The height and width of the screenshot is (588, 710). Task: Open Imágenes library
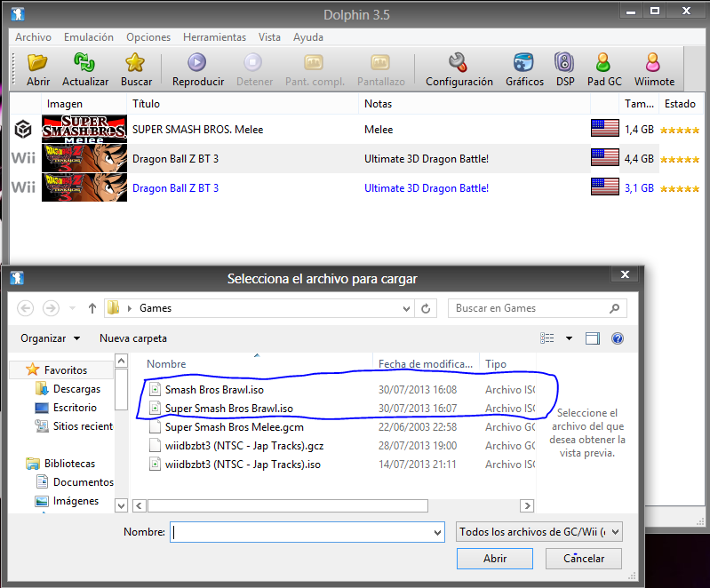(x=76, y=501)
